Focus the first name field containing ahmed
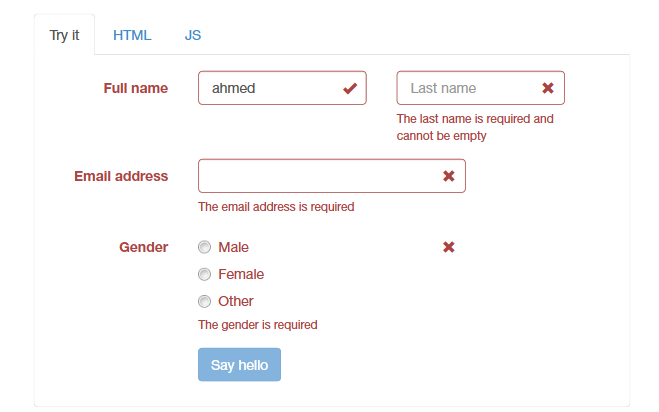This screenshot has width=659, height=412. point(270,88)
